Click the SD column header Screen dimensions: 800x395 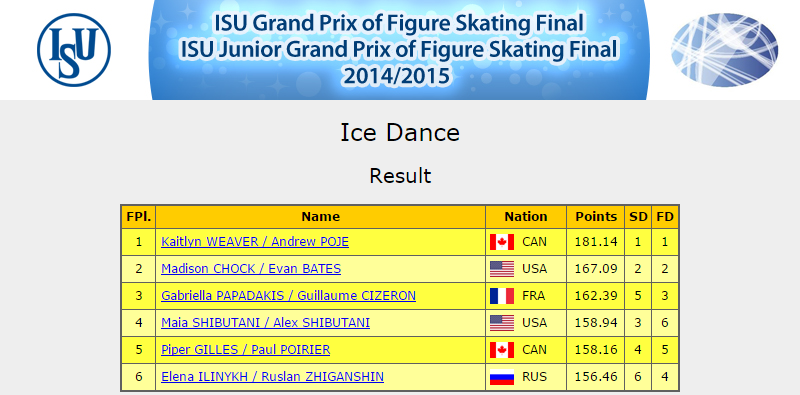[638, 217]
